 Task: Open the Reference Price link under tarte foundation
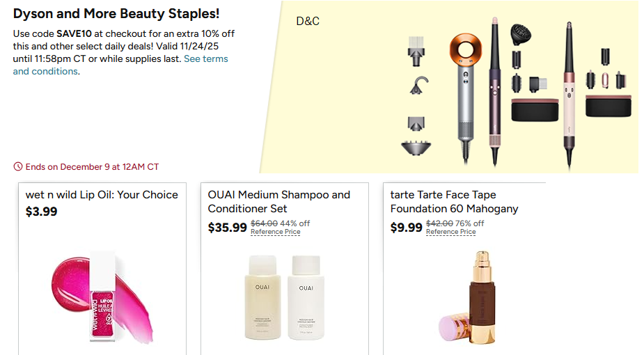click(x=450, y=232)
